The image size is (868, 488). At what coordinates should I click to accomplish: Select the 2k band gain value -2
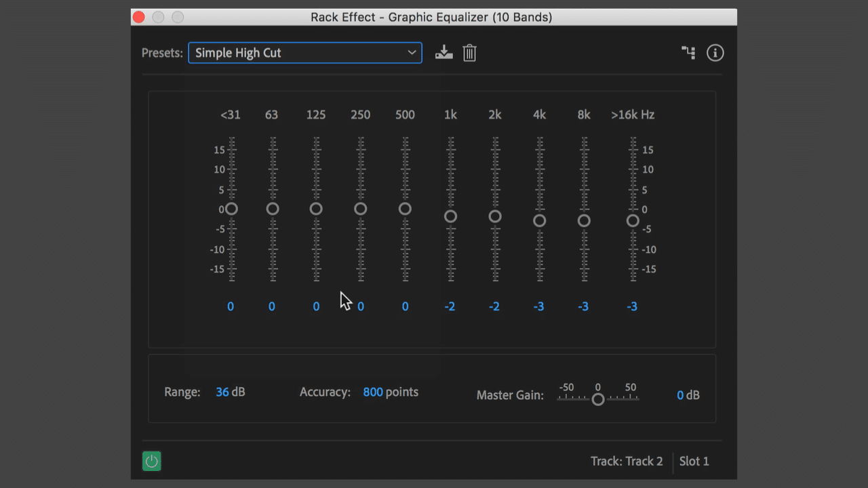(494, 306)
